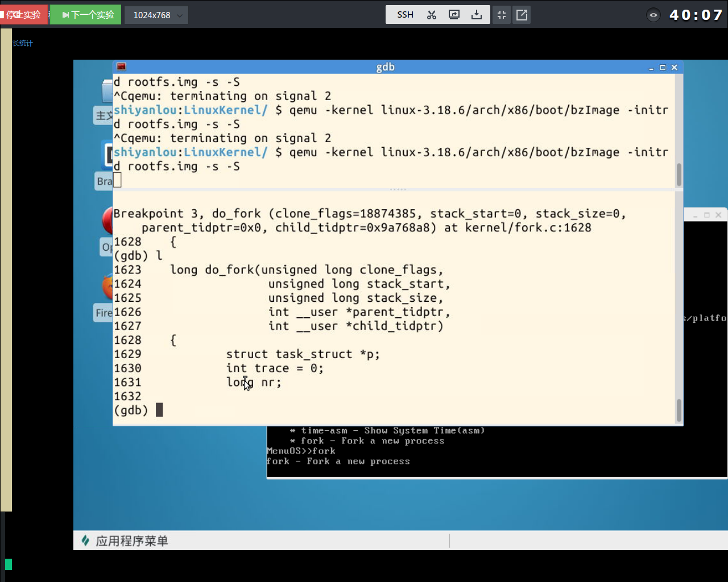The width and height of the screenshot is (728, 582).
Task: Open the 1024x768 resolution dropdown
Action: click(x=156, y=15)
